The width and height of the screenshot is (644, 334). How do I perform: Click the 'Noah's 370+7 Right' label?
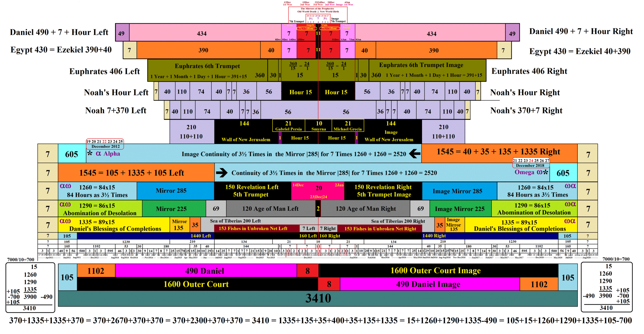click(526, 110)
